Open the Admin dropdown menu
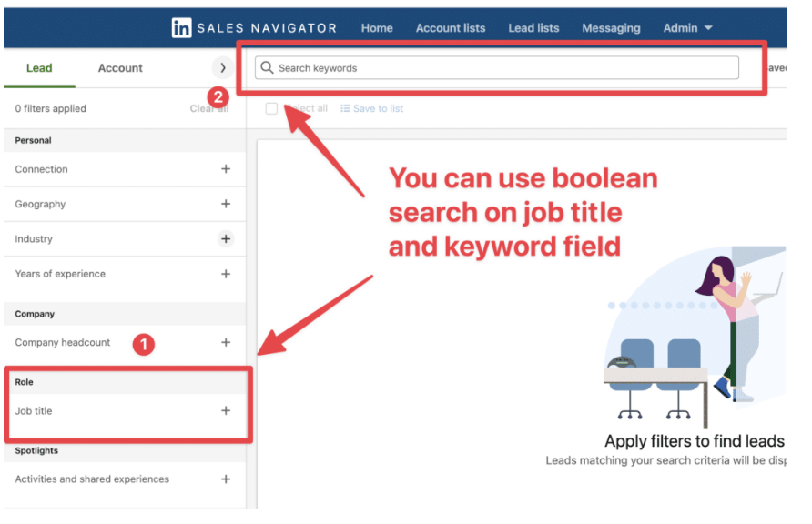The height and width of the screenshot is (524, 812). coord(687,28)
